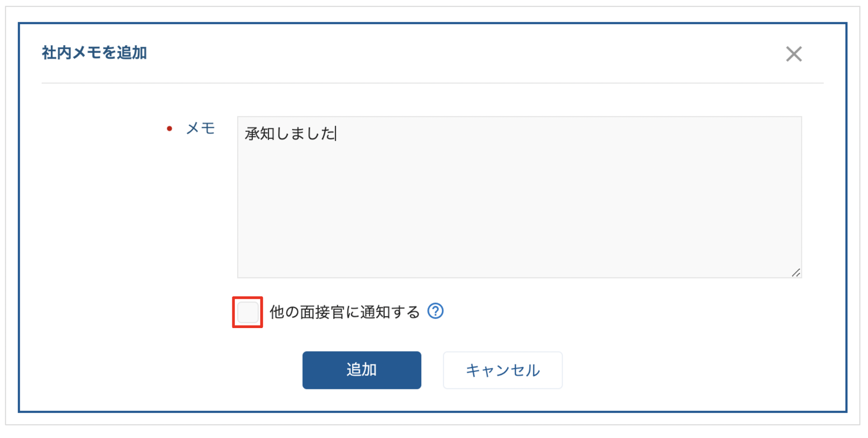
Task: Focus the メモ text area
Action: coord(519,197)
